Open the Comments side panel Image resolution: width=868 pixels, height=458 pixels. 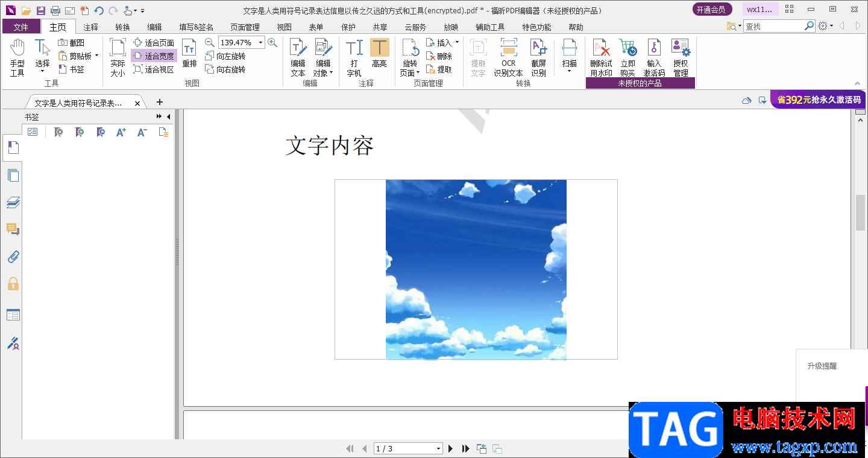click(13, 229)
